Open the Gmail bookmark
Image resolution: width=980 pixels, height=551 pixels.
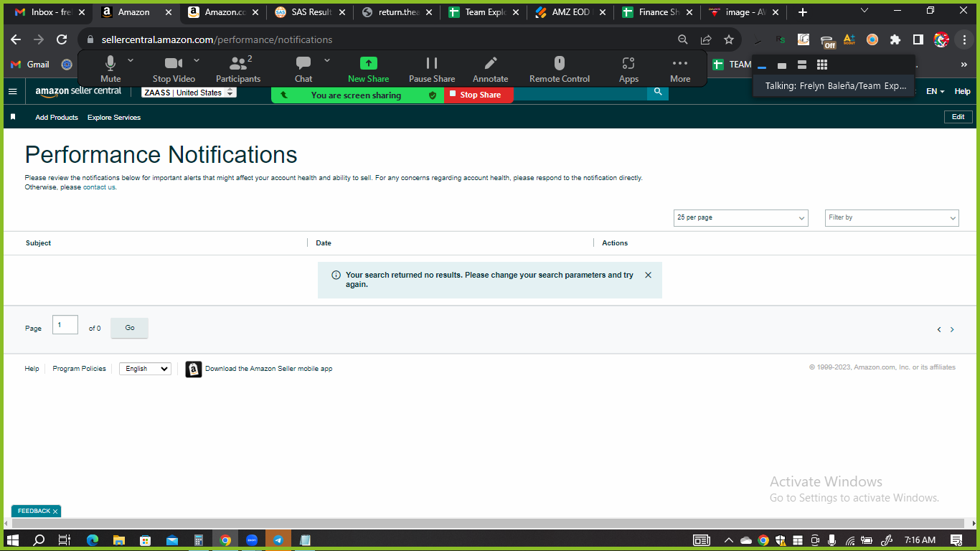30,65
